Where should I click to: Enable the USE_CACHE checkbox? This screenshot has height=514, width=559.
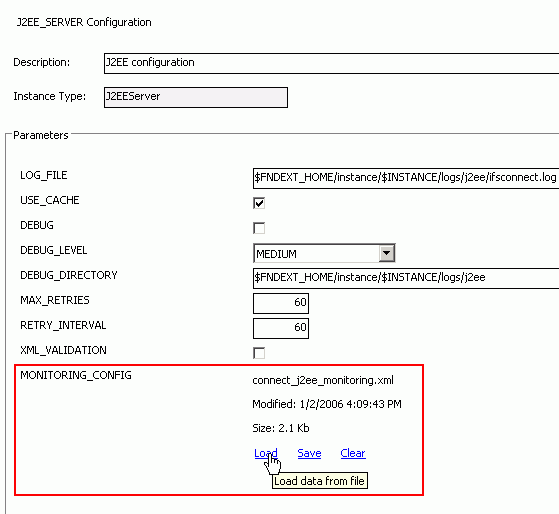pyautogui.click(x=259, y=203)
